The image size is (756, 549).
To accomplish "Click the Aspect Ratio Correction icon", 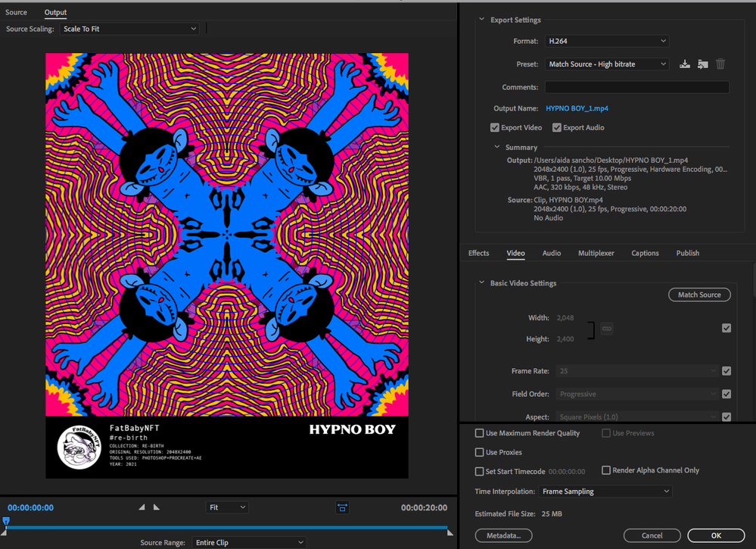I will point(342,507).
